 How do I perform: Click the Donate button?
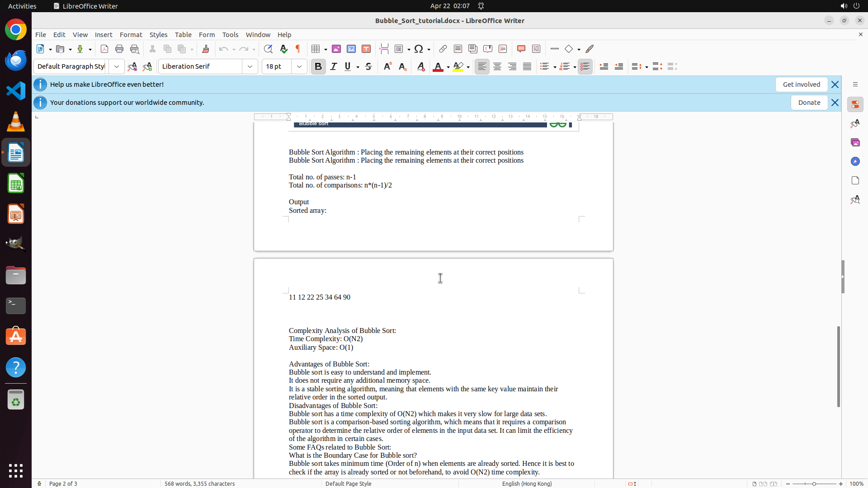coord(809,103)
